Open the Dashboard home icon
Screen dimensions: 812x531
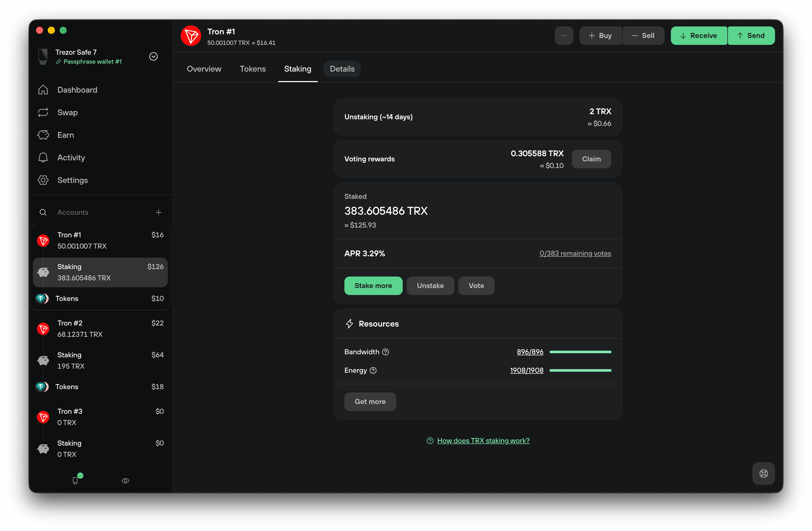click(43, 90)
